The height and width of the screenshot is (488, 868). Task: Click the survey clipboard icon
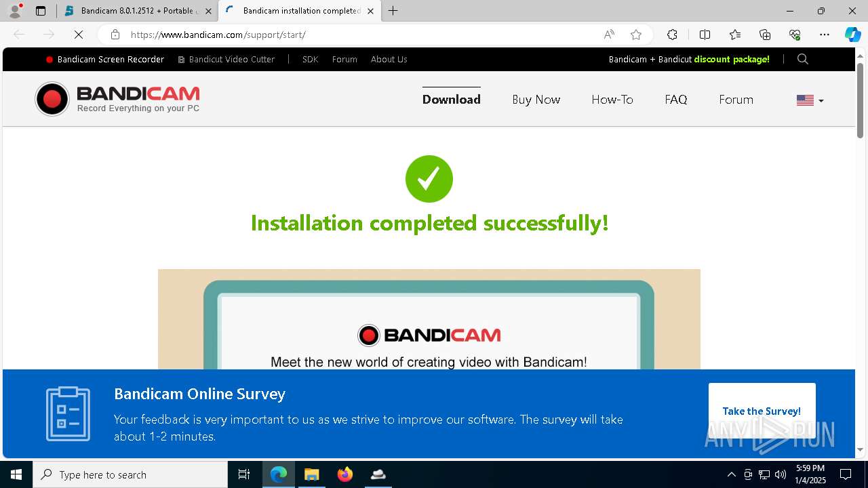click(x=68, y=413)
